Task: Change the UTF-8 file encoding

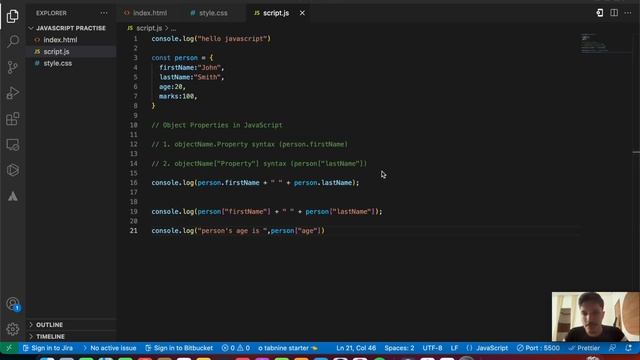Action: [432, 348]
